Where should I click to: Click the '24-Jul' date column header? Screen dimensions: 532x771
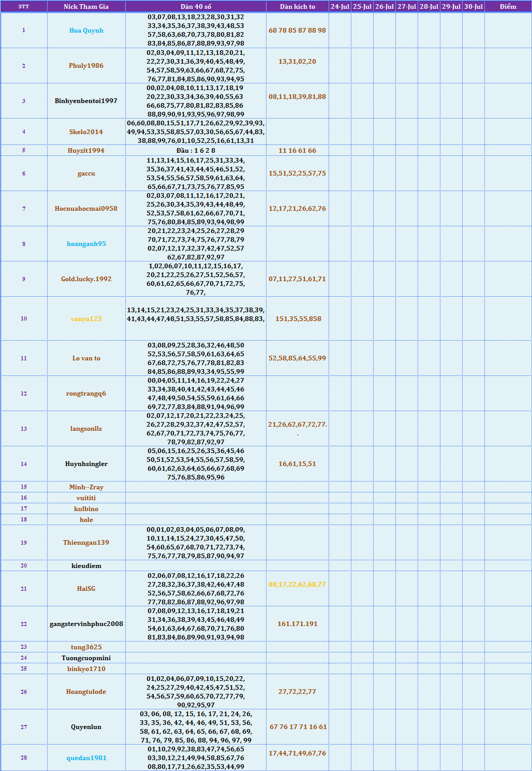(339, 7)
